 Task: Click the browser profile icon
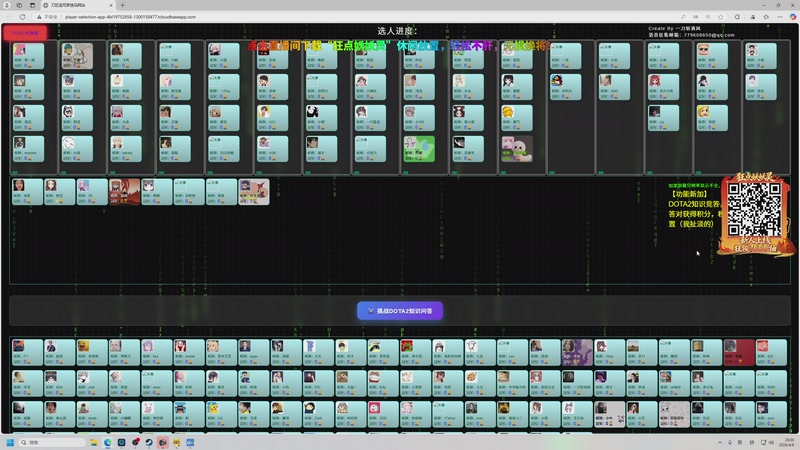click(7, 5)
